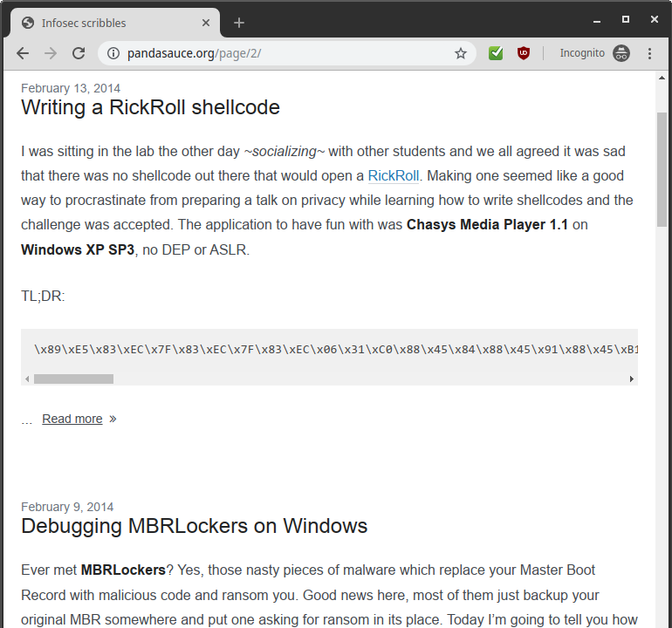
Task: Click the browser back arrow
Action: (23, 53)
